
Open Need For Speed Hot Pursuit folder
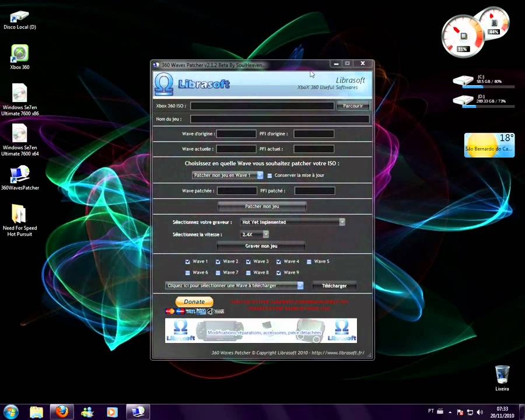19,220
